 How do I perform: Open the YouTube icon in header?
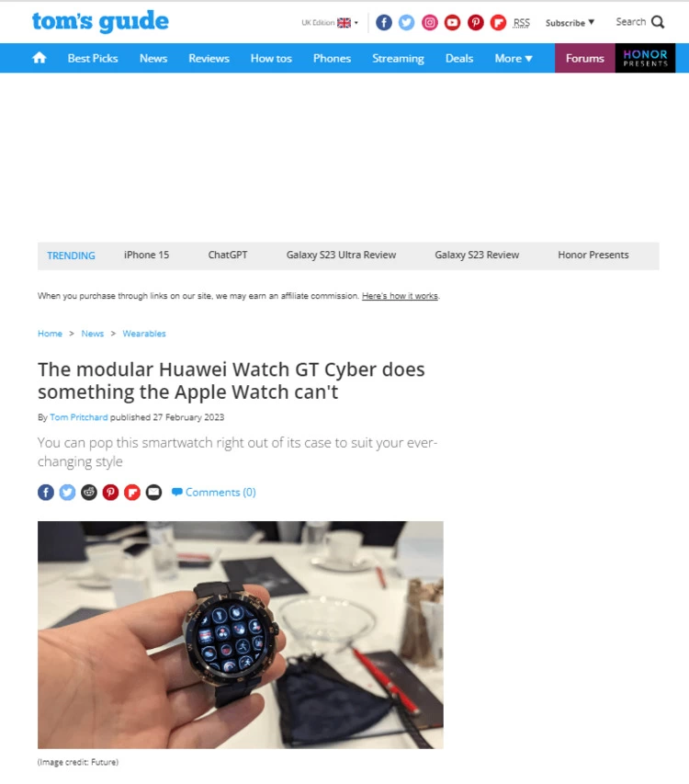pyautogui.click(x=452, y=22)
